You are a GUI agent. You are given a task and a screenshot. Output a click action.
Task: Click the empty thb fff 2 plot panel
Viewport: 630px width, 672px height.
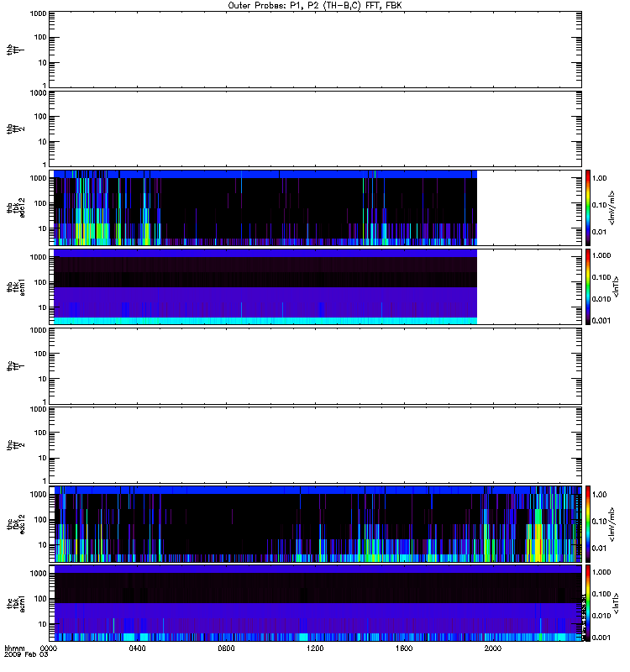coord(315,129)
